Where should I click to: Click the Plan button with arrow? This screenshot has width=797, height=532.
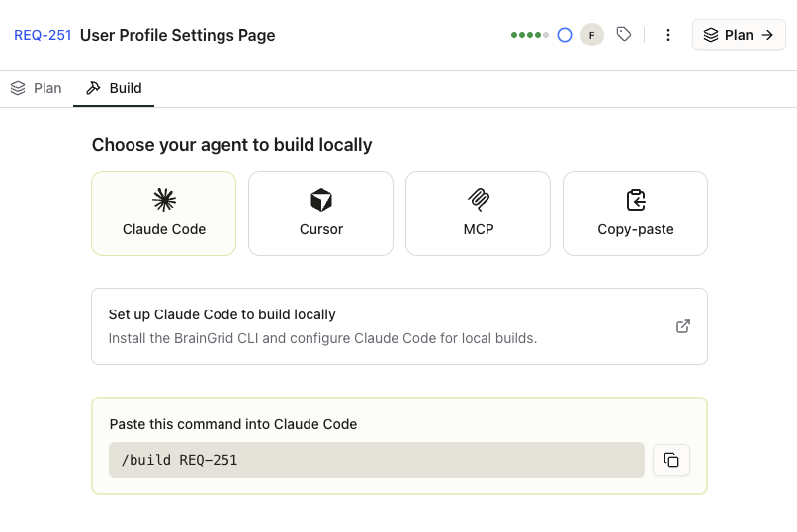739,35
